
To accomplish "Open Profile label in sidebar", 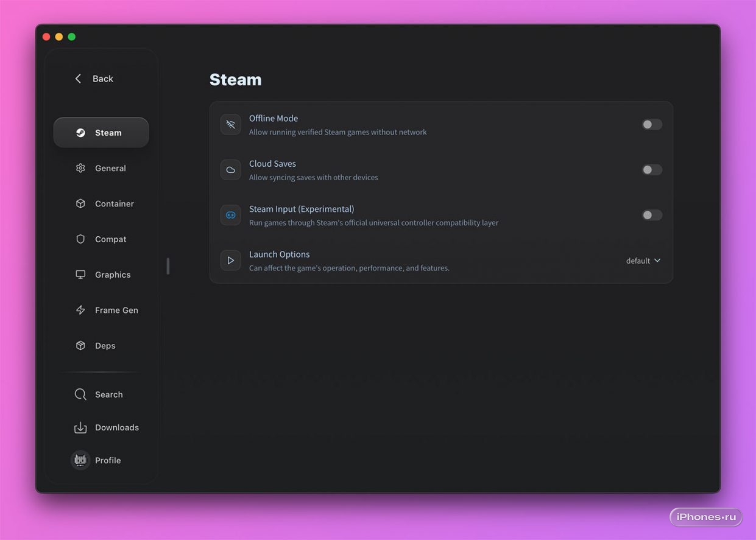I will coord(108,460).
